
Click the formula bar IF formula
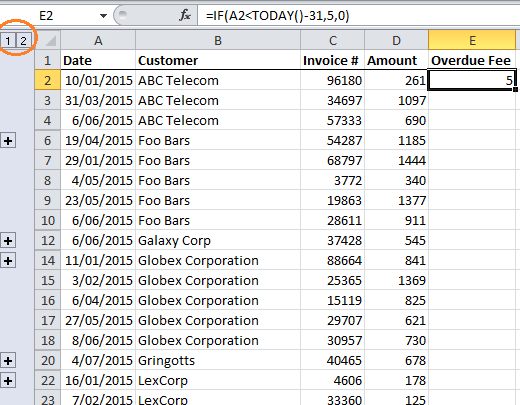[x=277, y=16]
